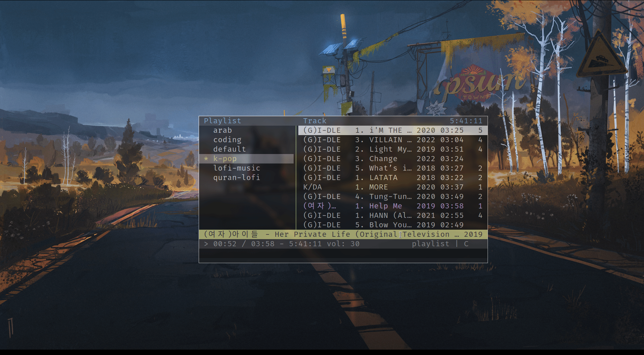Select track i'M THE … 2020
The height and width of the screenshot is (355, 644).
(393, 130)
